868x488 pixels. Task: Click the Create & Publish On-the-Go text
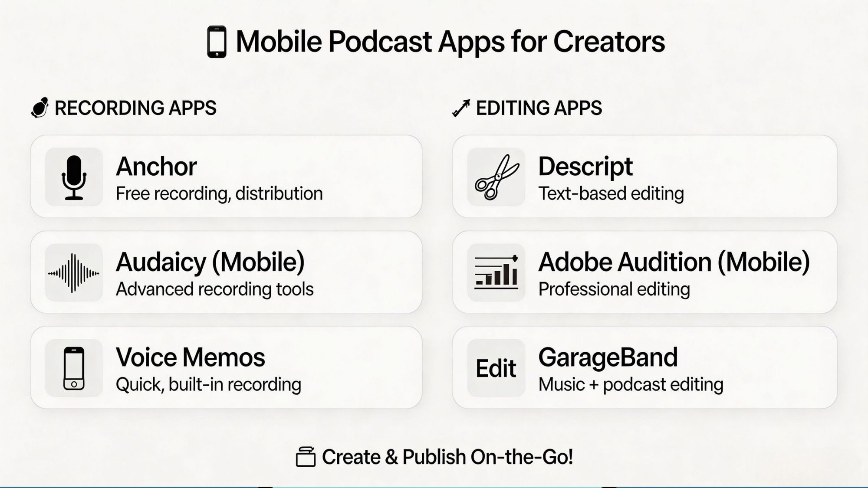[447, 457]
